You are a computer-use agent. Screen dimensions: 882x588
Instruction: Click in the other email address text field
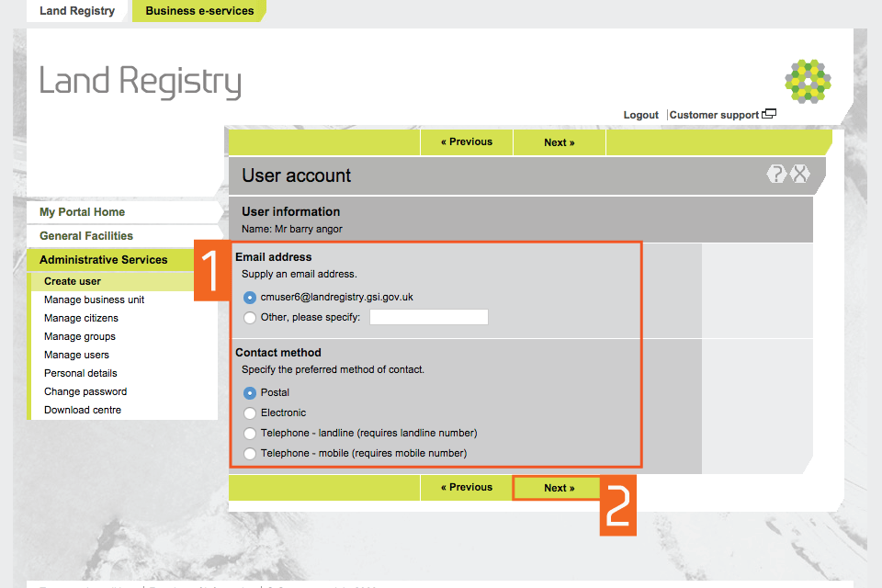428,318
